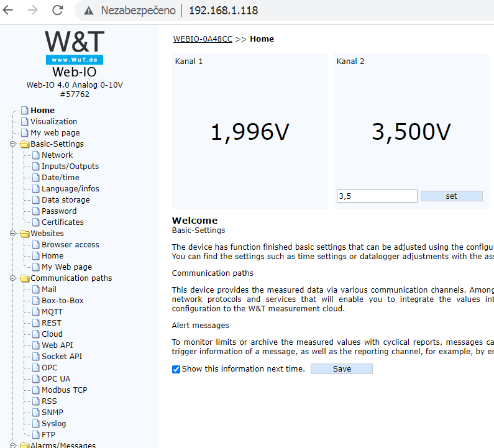The height and width of the screenshot is (448, 494).
Task: Click the Communication paths folder icon
Action: (25, 278)
